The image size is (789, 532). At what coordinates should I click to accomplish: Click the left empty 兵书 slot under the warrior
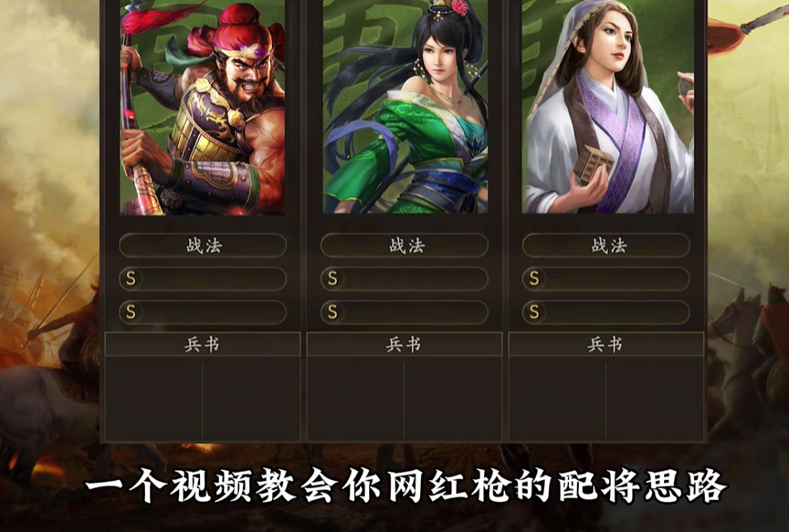pos(154,399)
